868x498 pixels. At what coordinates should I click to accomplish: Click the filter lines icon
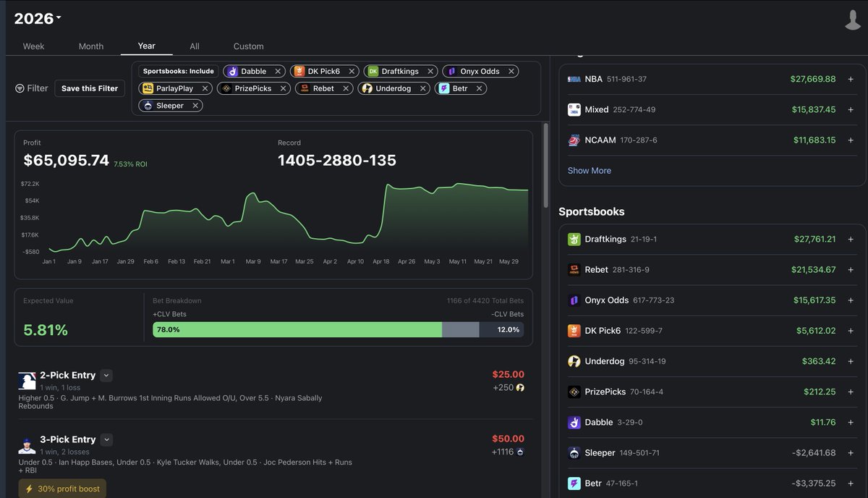(x=20, y=88)
